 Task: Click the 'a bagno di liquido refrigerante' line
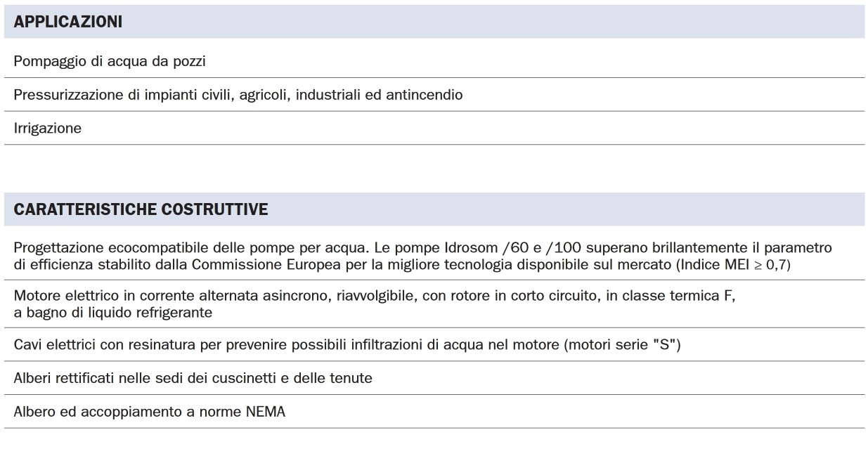(112, 313)
